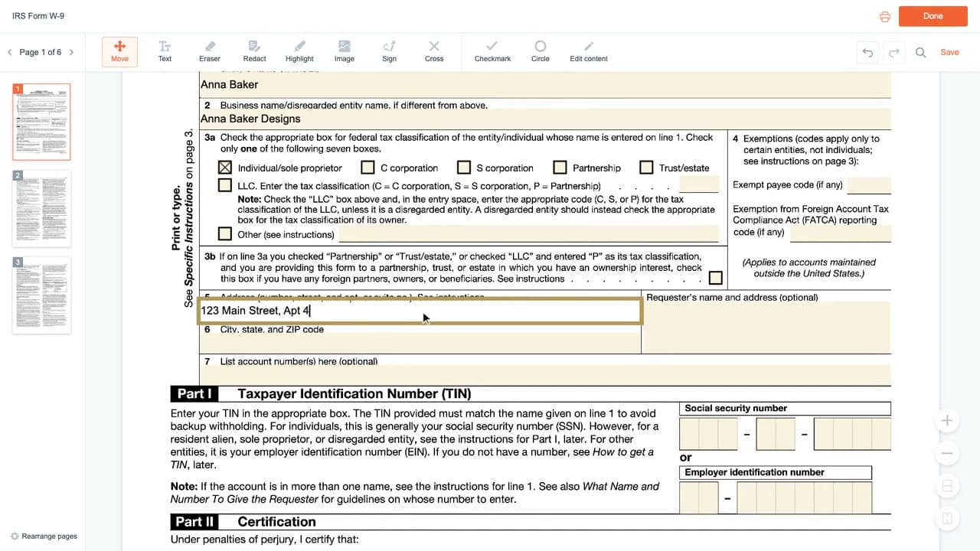Open page 3 thumbnail

click(42, 295)
